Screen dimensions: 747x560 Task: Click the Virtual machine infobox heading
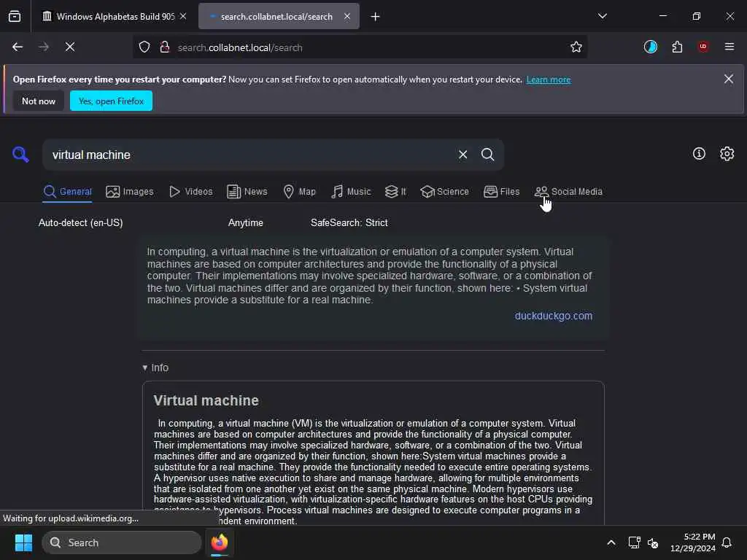point(206,400)
